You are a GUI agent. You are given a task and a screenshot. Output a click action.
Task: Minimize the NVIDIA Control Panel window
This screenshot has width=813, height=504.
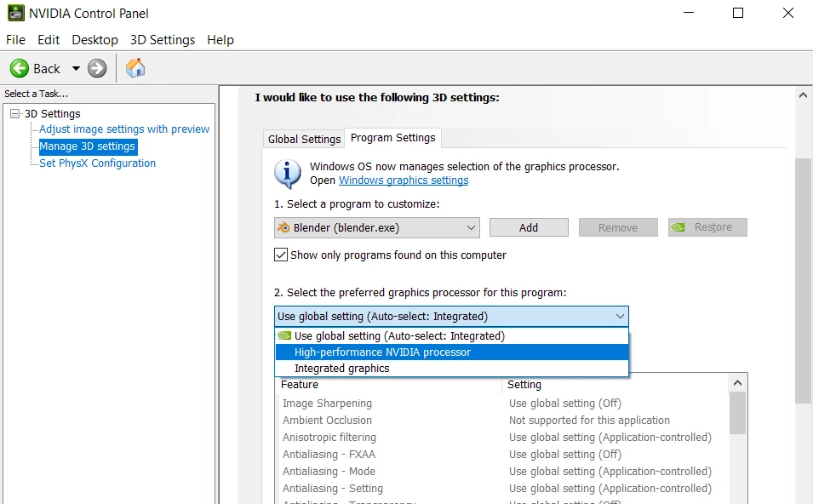pyautogui.click(x=689, y=13)
